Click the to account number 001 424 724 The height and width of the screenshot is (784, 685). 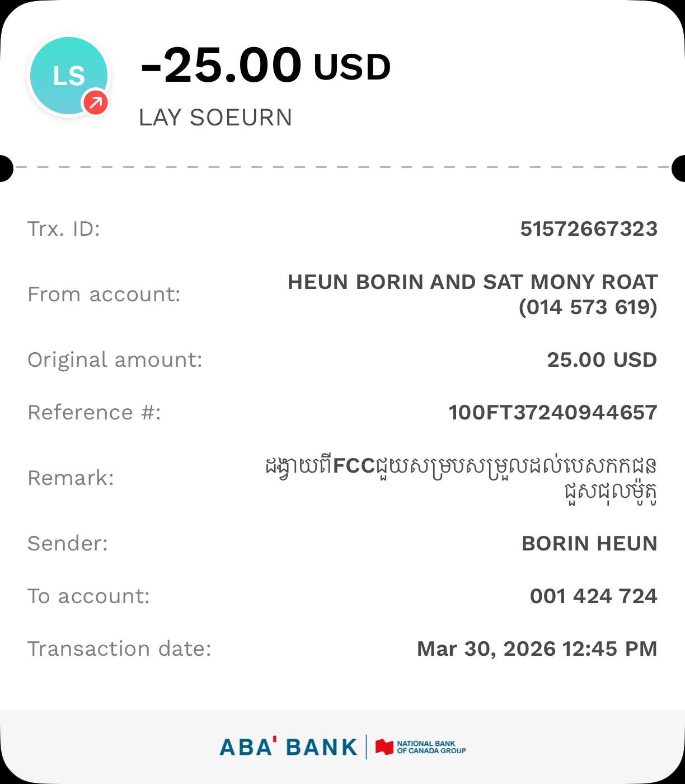point(593,596)
